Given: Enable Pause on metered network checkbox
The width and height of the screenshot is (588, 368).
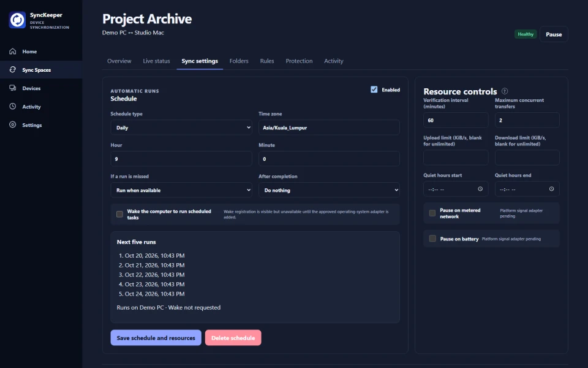Looking at the screenshot, I should (x=432, y=213).
